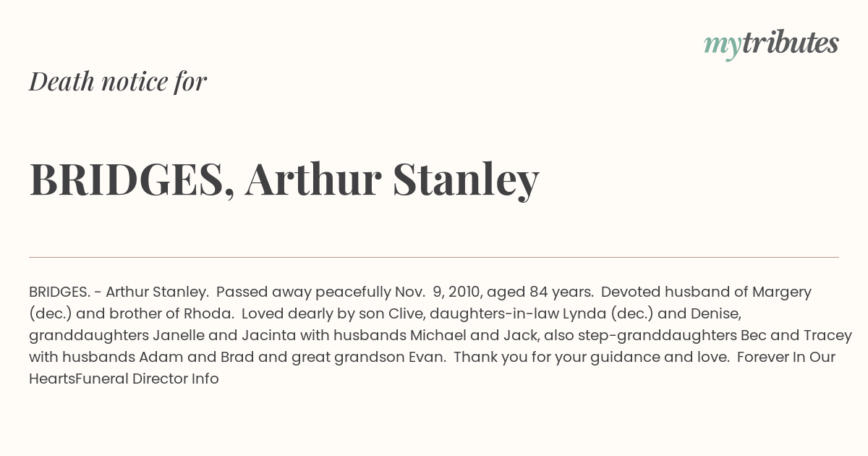Click the mytributes logo
Screen dimensions: 868x456
771,44
